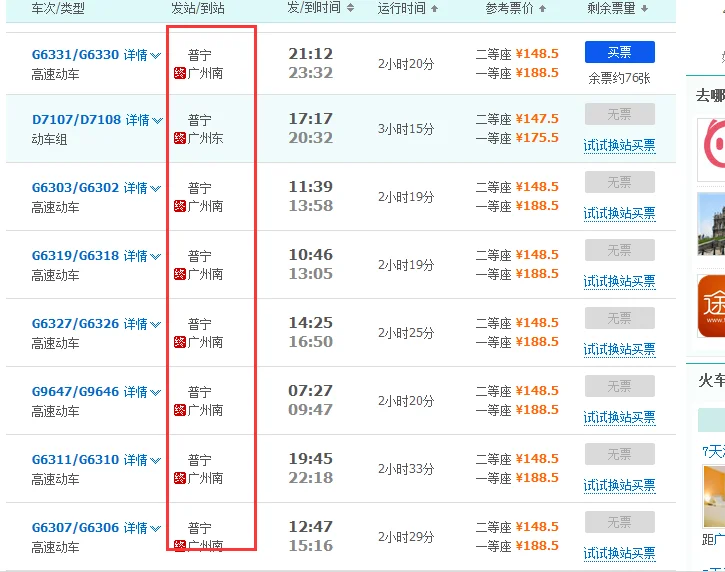Screen dimensions: 725x572
Task: Click red 终 icon in G6327 row
Action: click(180, 342)
